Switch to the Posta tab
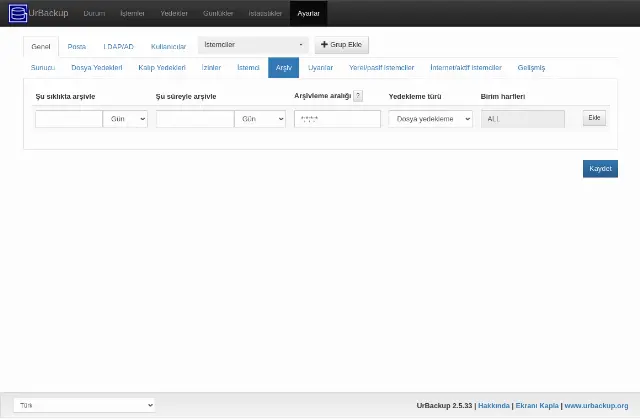The image size is (640, 420). [77, 47]
